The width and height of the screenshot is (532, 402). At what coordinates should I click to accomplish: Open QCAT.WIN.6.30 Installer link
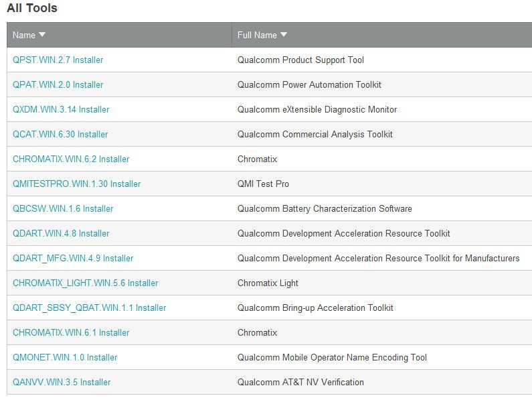[x=60, y=134]
